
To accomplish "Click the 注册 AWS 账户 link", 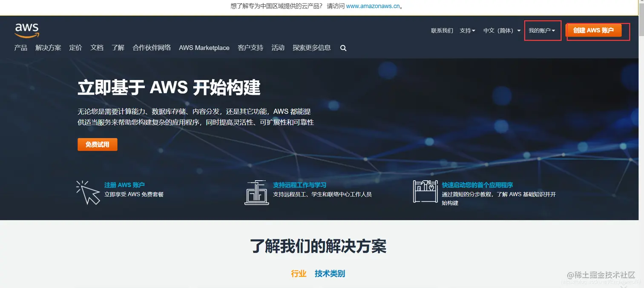I will click(x=124, y=184).
